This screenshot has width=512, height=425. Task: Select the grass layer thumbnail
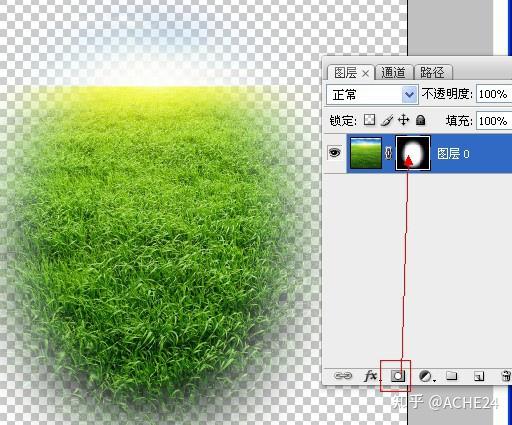tap(366, 153)
